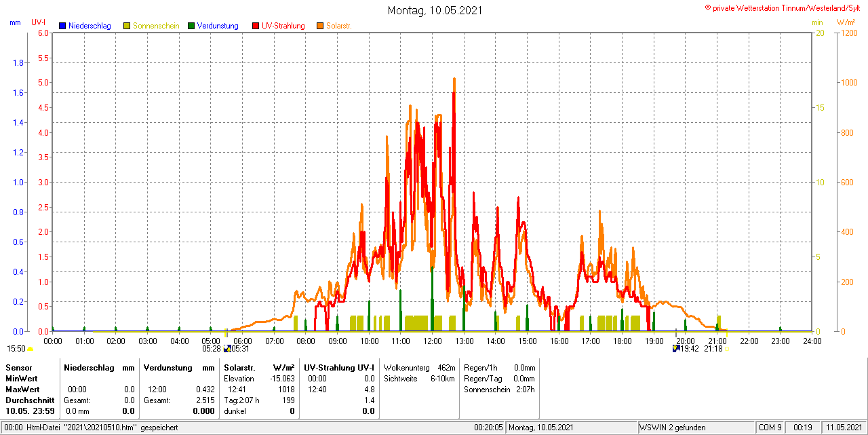Click the 15:50 time label at left

coord(16,349)
